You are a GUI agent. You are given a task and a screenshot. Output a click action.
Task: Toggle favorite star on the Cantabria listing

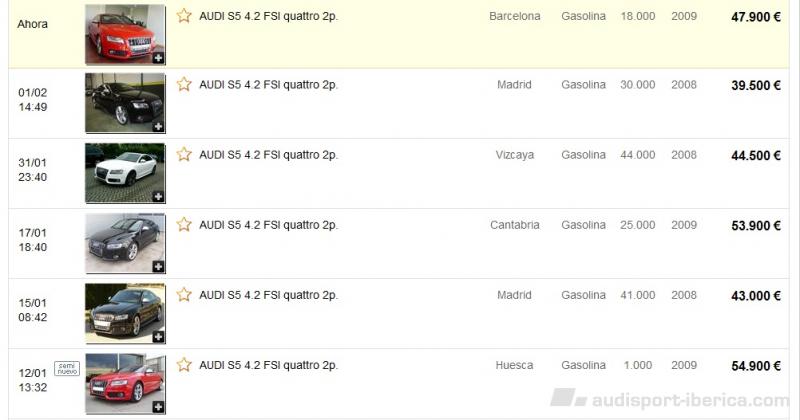point(184,225)
